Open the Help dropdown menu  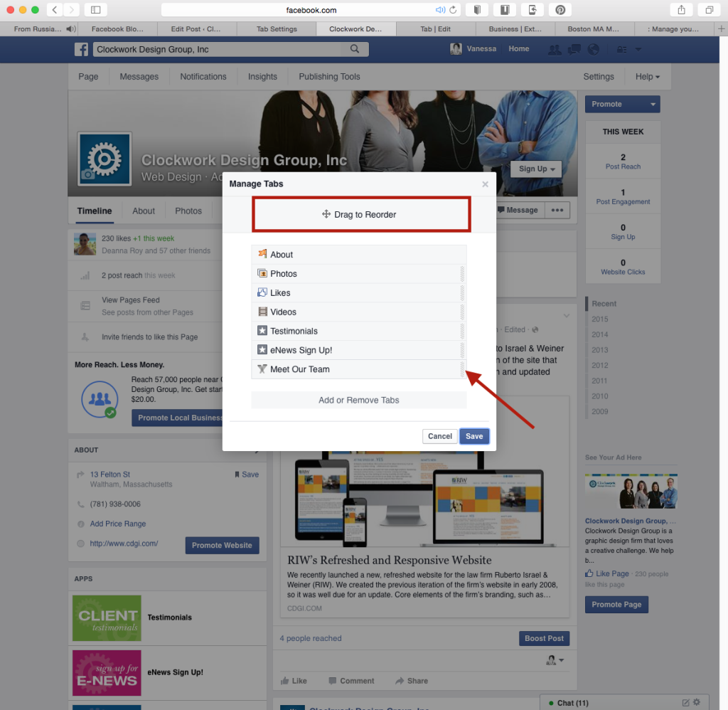click(x=647, y=77)
